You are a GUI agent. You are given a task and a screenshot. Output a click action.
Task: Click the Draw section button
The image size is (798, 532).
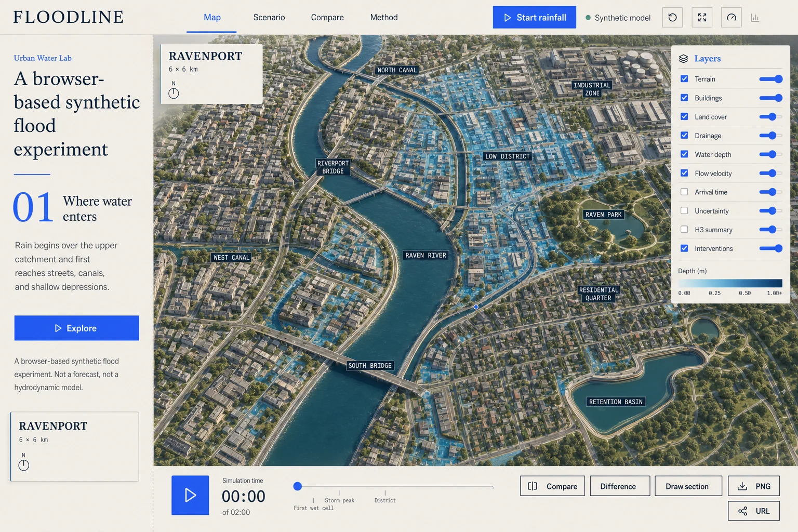(x=688, y=486)
